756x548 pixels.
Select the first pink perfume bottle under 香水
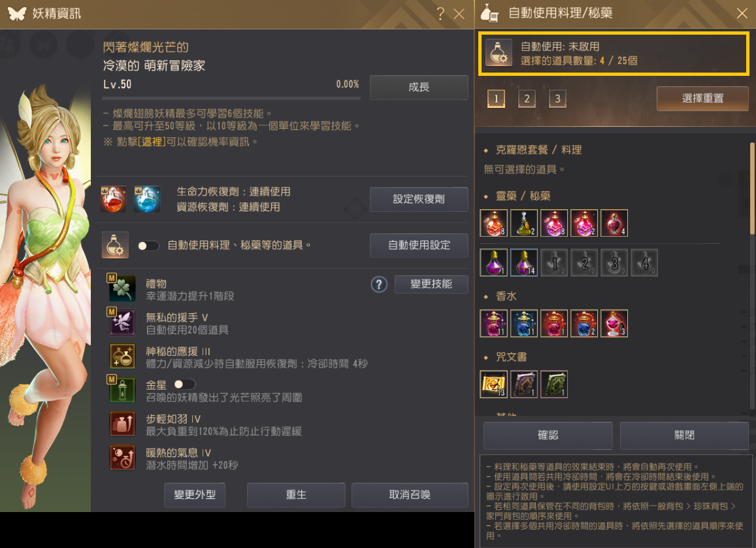pos(494,323)
